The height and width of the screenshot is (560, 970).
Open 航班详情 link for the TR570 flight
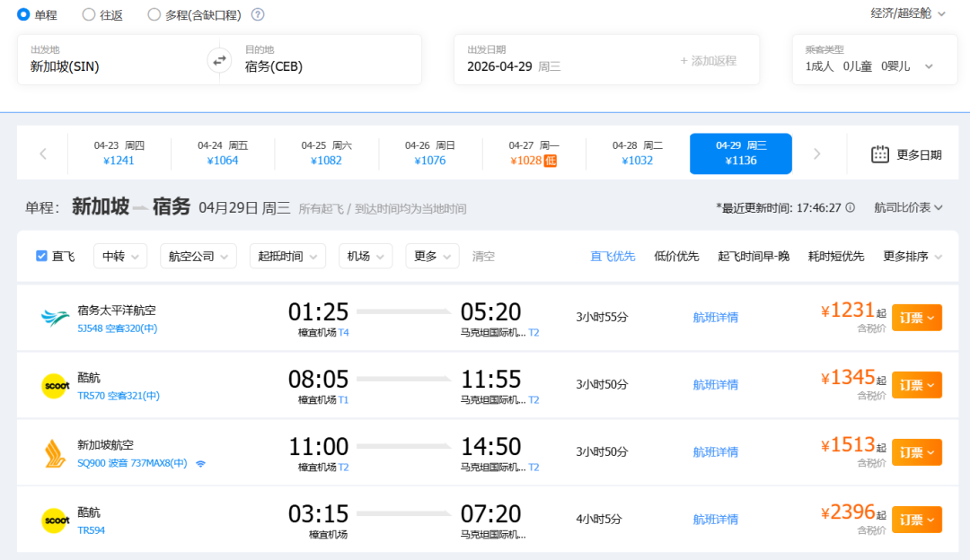[x=715, y=385]
